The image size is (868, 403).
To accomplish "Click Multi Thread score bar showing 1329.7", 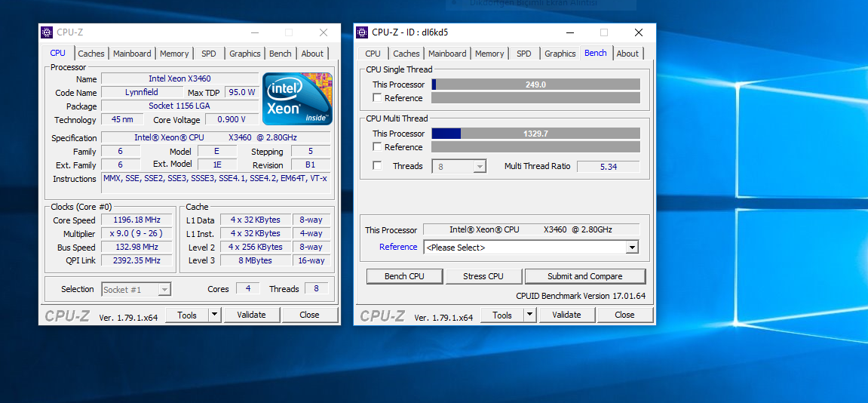I will pos(536,134).
